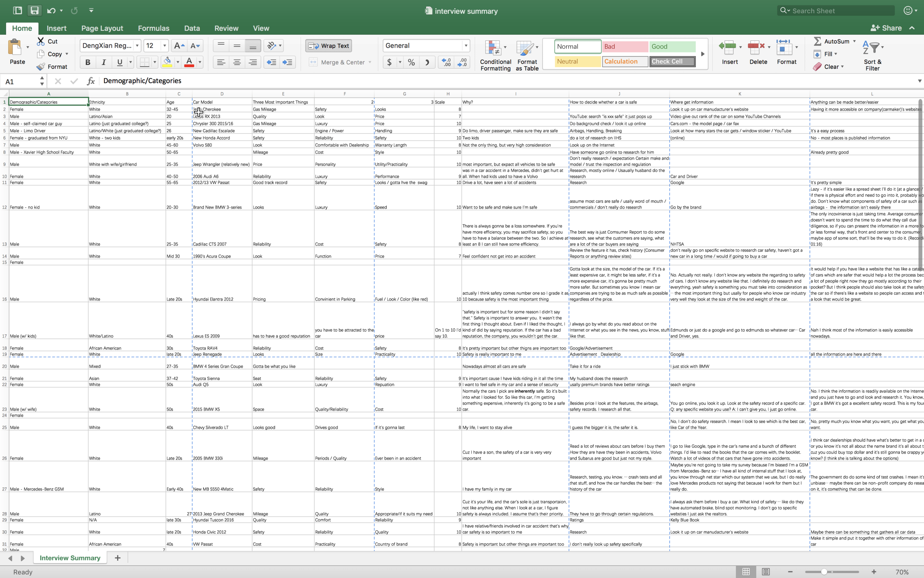The image size is (924, 578).
Task: Open the Clear dropdown arrow
Action: 842,67
